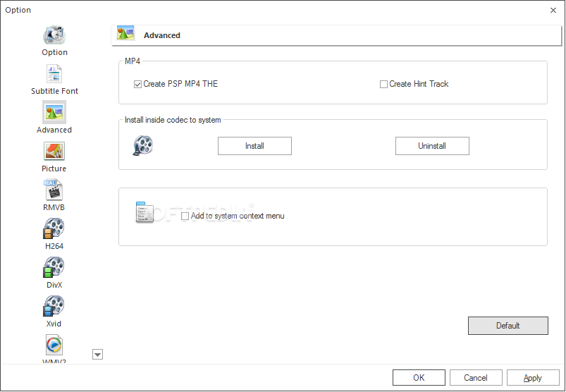Enable Add to system context menu
The image size is (566, 392).
pos(185,216)
